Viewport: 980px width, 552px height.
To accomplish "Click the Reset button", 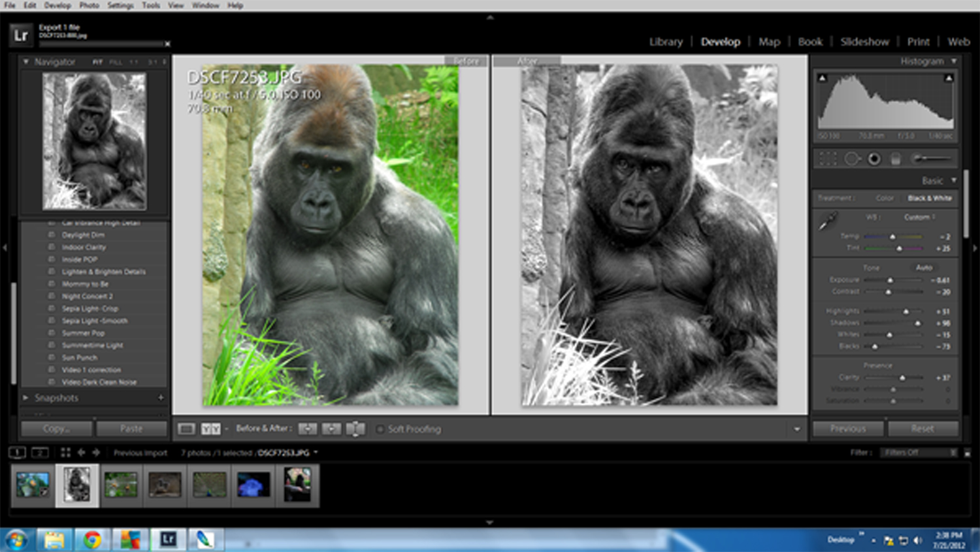I will [923, 429].
